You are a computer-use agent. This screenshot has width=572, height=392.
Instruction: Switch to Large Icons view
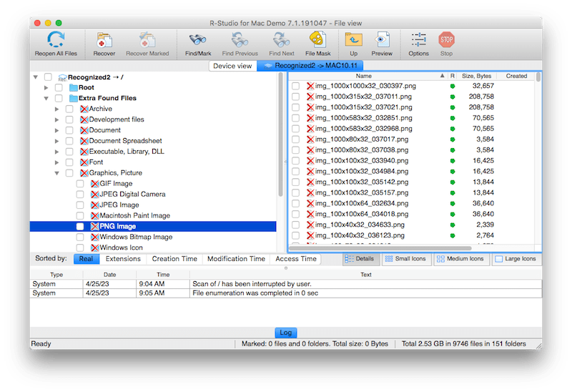(515, 259)
